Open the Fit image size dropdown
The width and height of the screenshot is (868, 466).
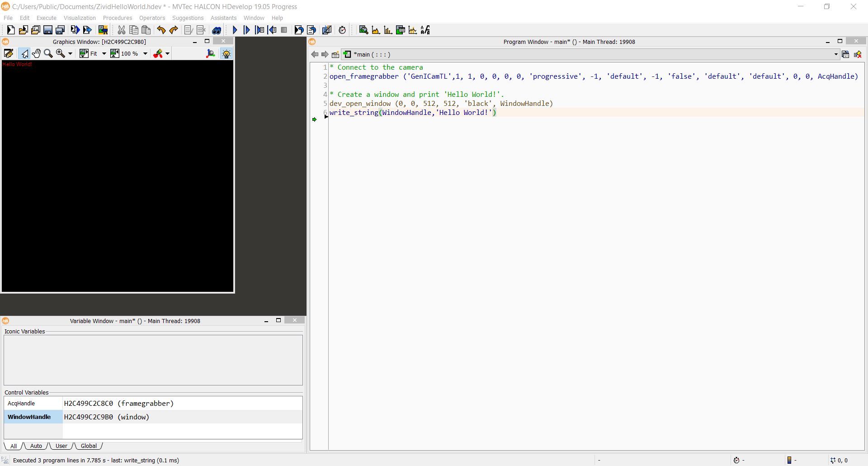point(104,53)
